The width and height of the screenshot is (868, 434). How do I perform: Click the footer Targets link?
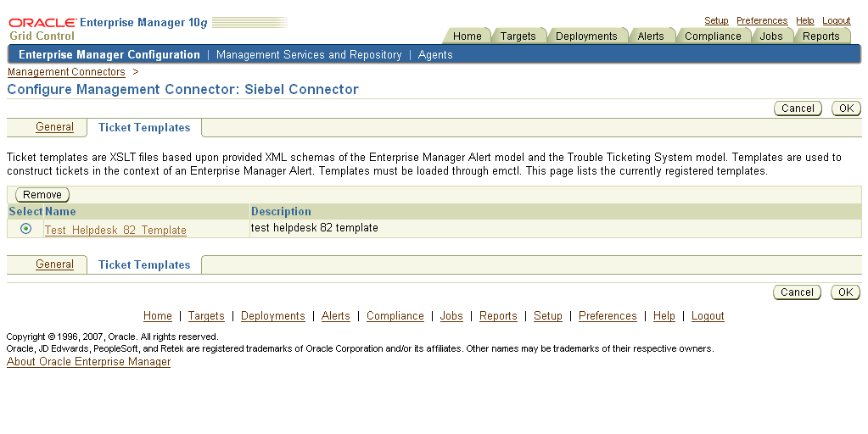(x=206, y=315)
